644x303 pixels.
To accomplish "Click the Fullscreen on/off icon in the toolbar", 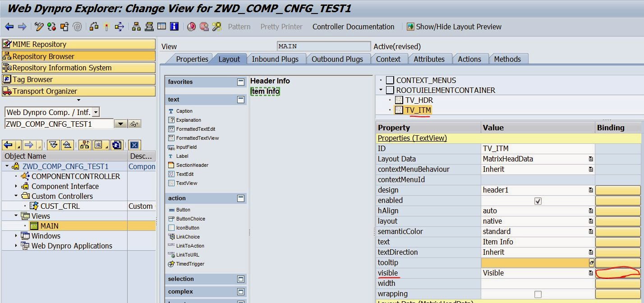I will (x=161, y=27).
